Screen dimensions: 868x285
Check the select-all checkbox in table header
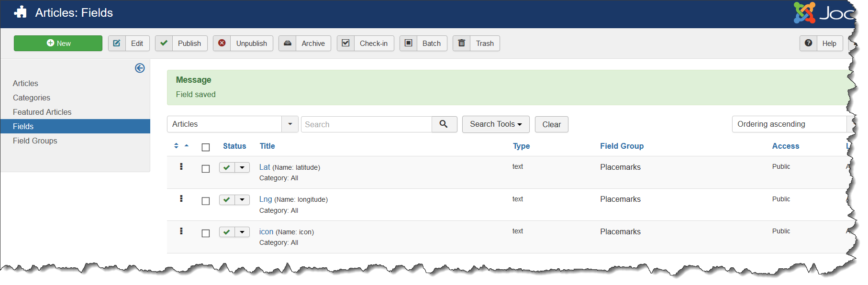[x=206, y=147]
